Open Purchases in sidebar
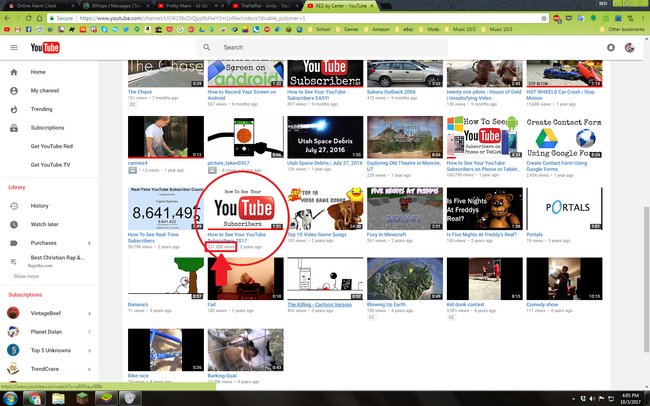 44,243
